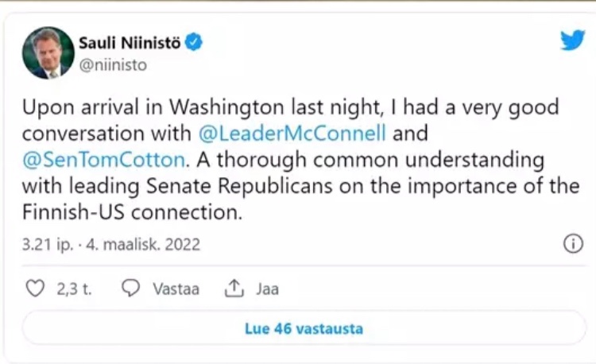Image resolution: width=596 pixels, height=364 pixels.
Task: Like the tweet with the heart icon
Action: [x=35, y=288]
